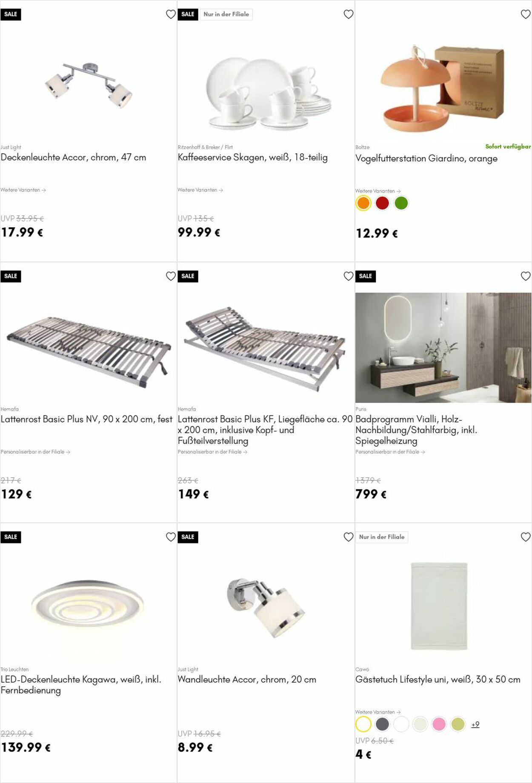Open the Badprogramm Vialli bathroom image
532x783 pixels.
tap(443, 348)
